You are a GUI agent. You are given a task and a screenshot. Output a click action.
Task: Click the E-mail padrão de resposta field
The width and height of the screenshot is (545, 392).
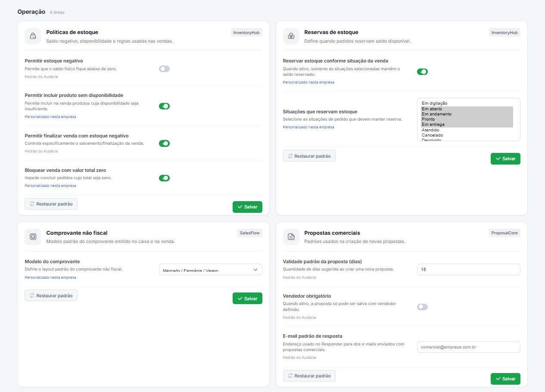tap(469, 347)
